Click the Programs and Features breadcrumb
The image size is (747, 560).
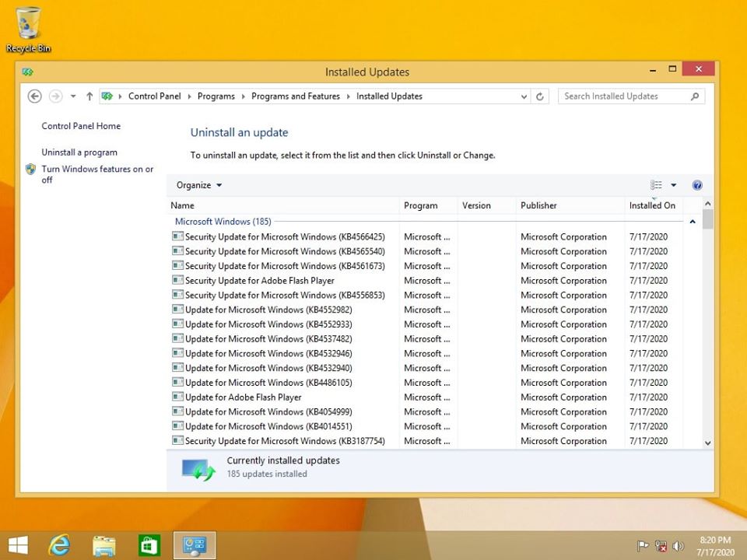(296, 96)
